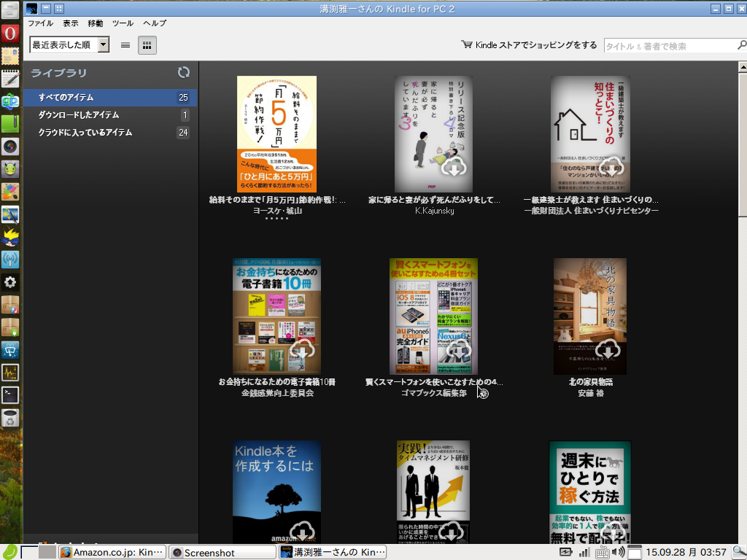Click the Kindle window menu icon in title bar
Screen dimensions: 747x560
pos(31,8)
